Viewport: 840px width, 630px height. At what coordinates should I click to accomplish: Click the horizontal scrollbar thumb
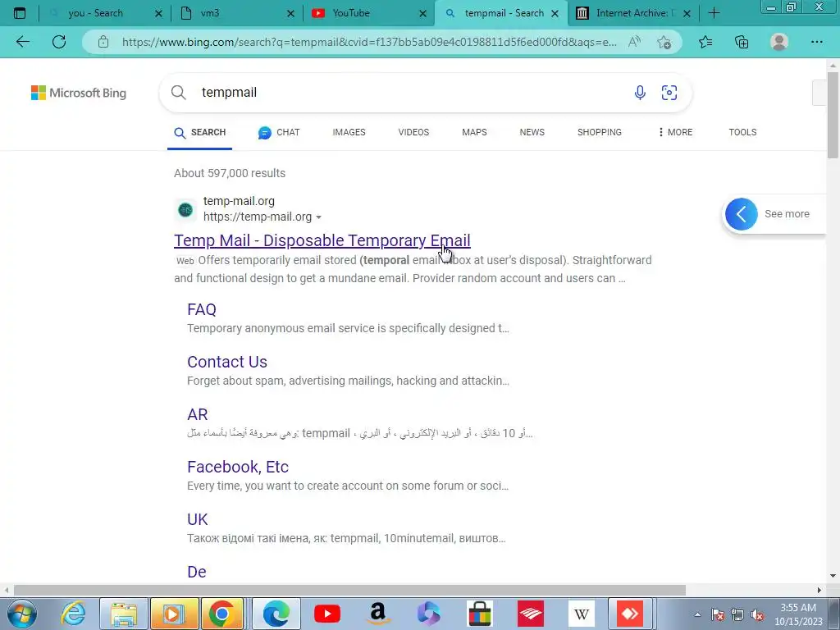click(x=349, y=591)
